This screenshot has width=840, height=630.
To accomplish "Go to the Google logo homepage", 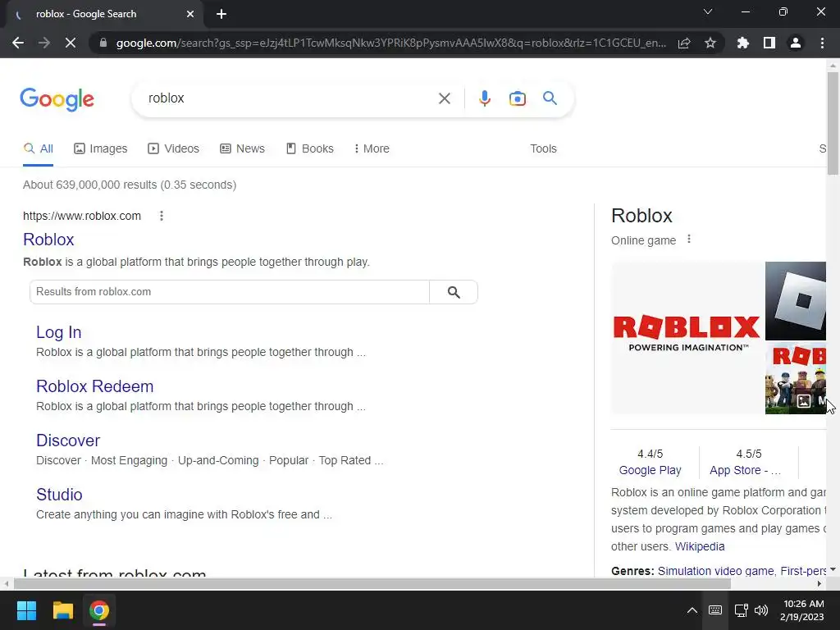I will pos(57,99).
